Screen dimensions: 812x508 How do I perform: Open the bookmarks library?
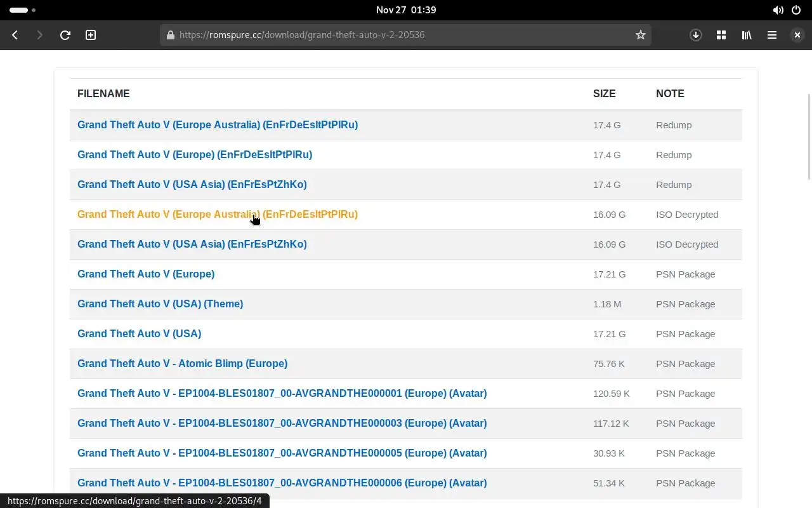click(x=747, y=35)
